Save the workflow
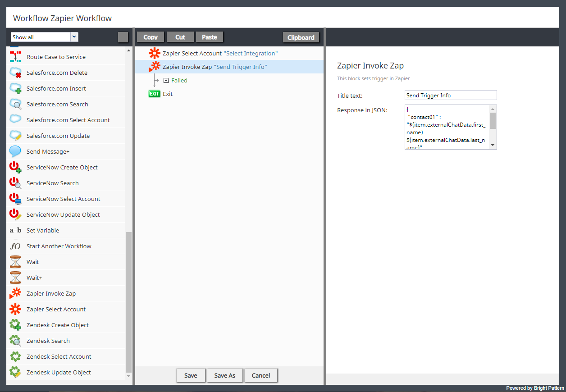The image size is (566, 392). (191, 375)
